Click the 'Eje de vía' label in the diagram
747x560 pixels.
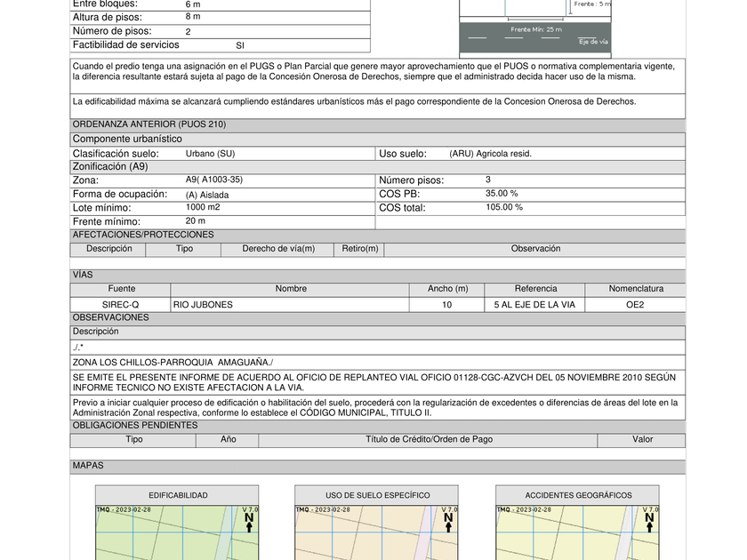pyautogui.click(x=593, y=42)
